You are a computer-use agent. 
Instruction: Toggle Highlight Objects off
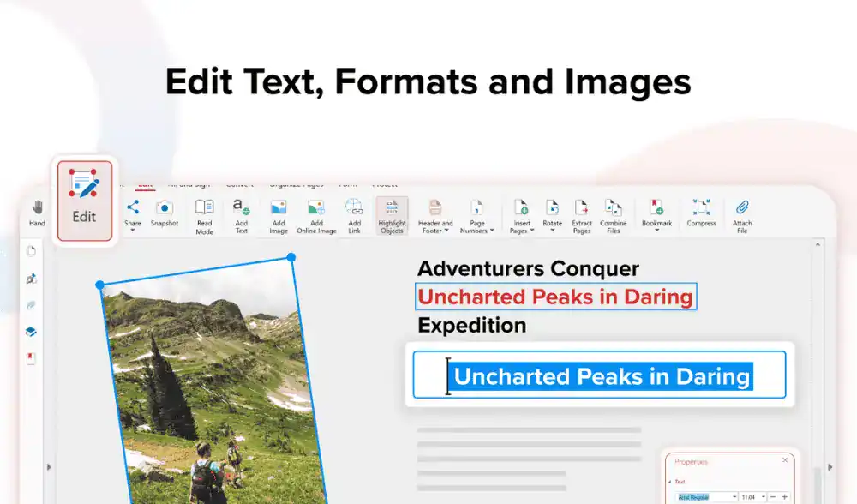[392, 216]
